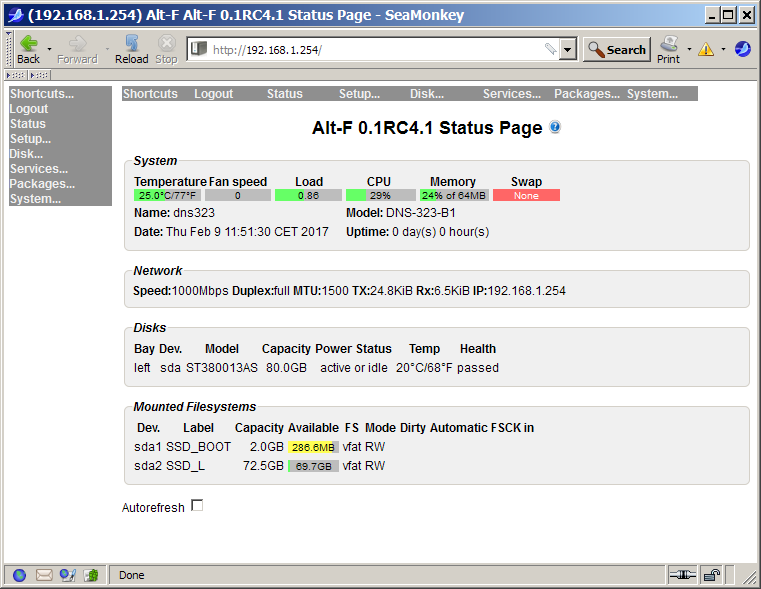The width and height of the screenshot is (761, 589).
Task: Click the Stop loading button
Action: point(166,49)
